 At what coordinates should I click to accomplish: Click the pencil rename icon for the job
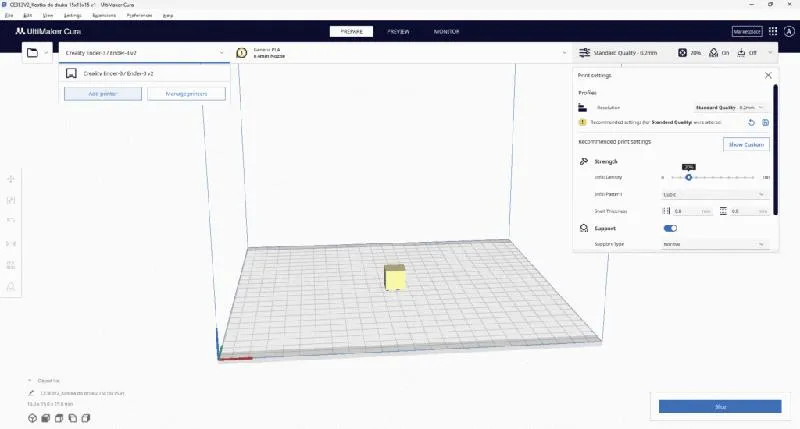[x=31, y=393]
